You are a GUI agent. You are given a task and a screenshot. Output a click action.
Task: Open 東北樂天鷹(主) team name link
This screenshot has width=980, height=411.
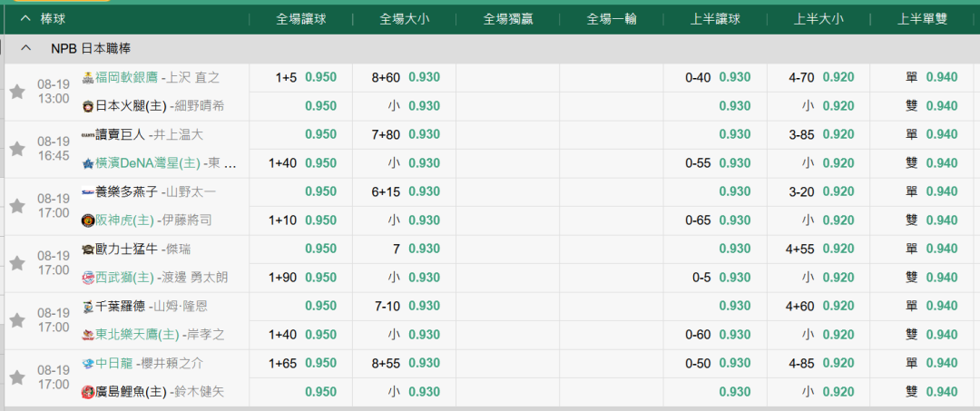click(x=138, y=335)
